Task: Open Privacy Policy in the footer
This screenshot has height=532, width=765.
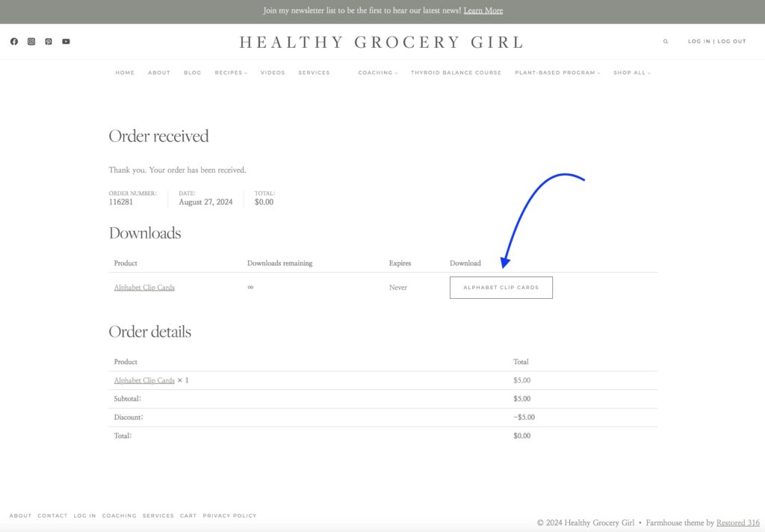Action: (x=229, y=516)
